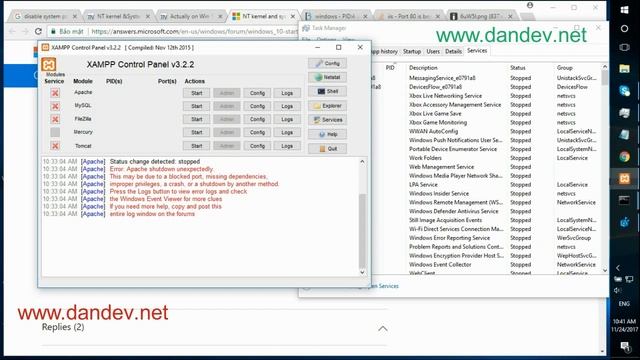This screenshot has height=360, width=640.
Task: Switch to 'NT kernel and sy' Chrome tab
Action: point(264,16)
